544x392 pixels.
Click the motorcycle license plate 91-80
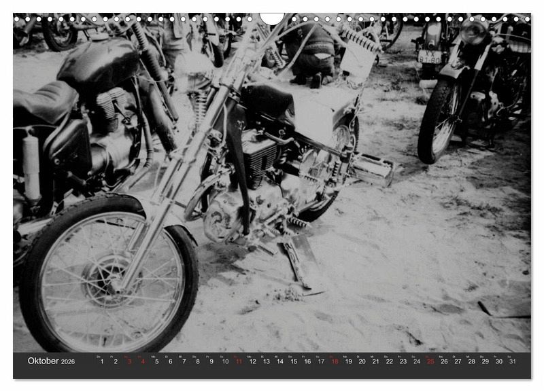[x=429, y=57]
